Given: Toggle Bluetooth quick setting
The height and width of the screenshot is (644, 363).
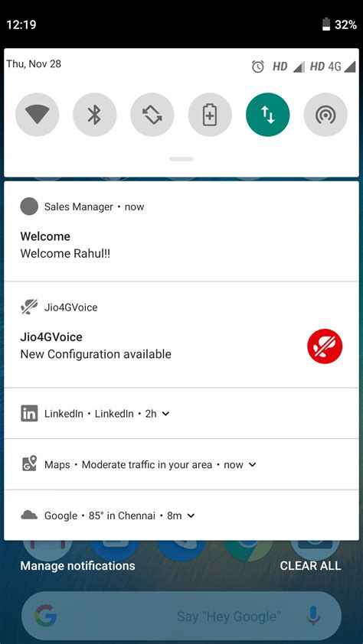Looking at the screenshot, I should tap(94, 115).
